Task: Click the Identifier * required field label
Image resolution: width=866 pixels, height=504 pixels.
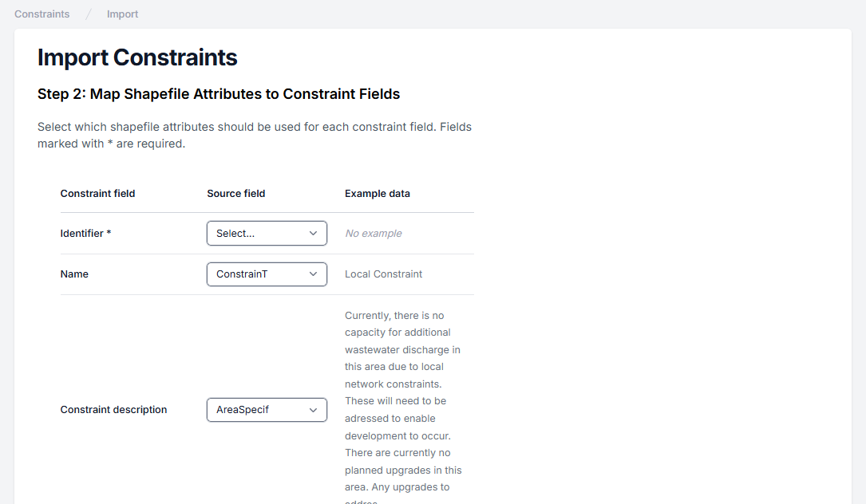Action: pyautogui.click(x=85, y=234)
